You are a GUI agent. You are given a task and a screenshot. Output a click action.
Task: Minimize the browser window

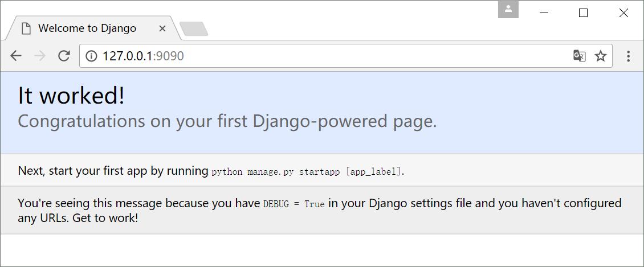click(x=544, y=13)
